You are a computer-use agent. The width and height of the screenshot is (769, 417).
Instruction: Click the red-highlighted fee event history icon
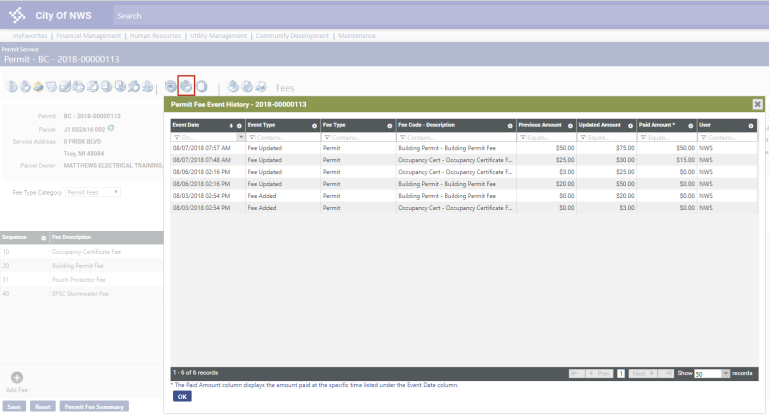(186, 87)
